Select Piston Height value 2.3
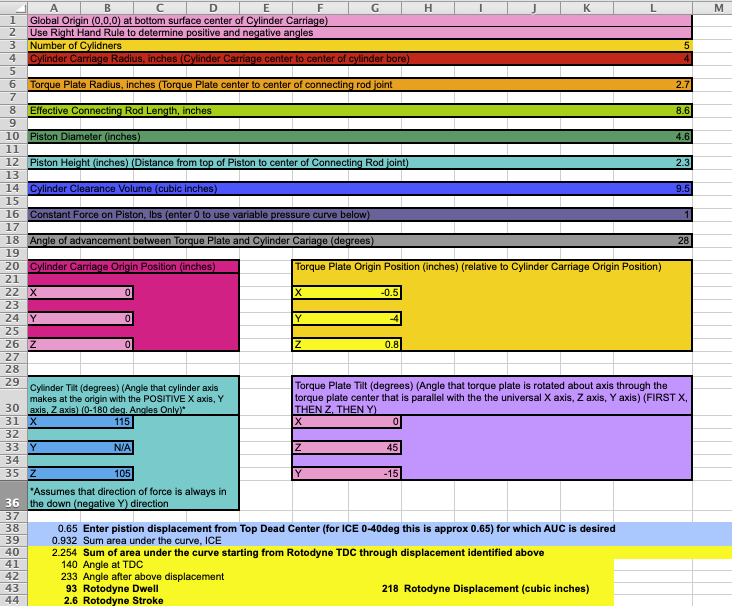 (683, 162)
